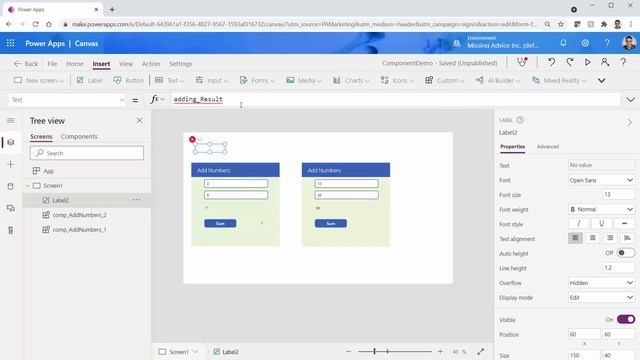Insert a Label control
Viewport: 640px width, 360px height.
tap(89, 80)
